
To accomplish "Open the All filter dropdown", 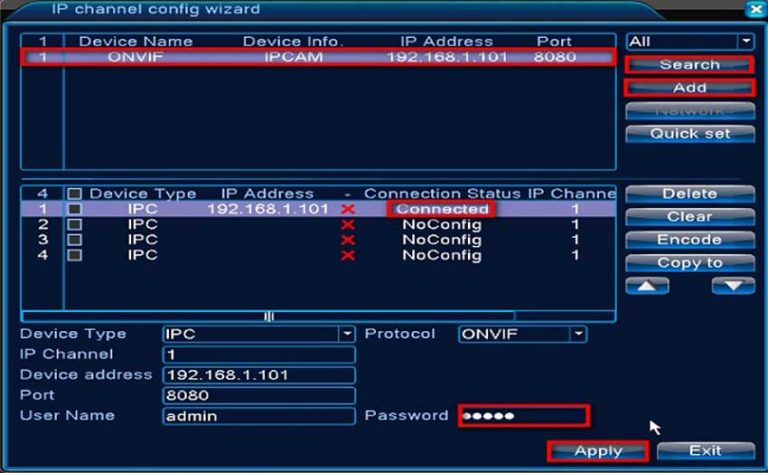I will (690, 42).
